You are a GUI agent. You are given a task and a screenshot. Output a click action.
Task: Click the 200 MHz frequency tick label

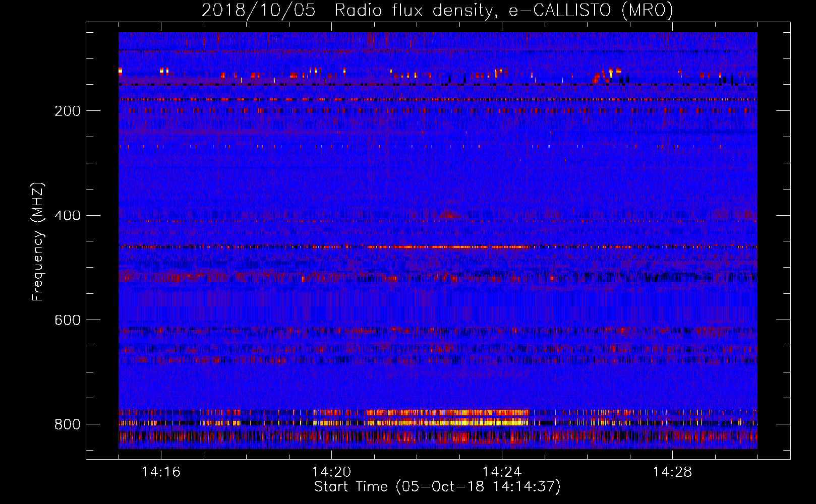click(67, 111)
